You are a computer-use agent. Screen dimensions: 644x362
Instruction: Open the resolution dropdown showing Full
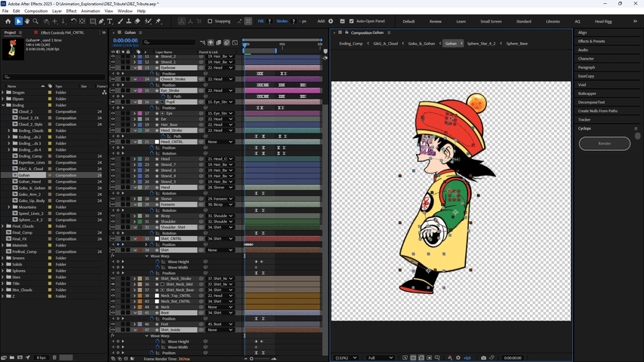point(381,358)
